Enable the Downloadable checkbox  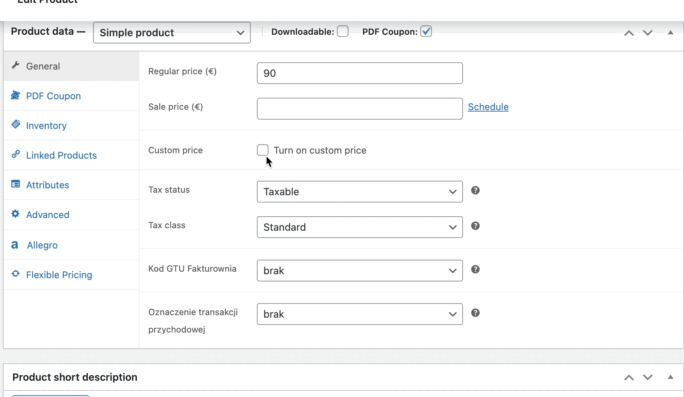click(x=343, y=31)
